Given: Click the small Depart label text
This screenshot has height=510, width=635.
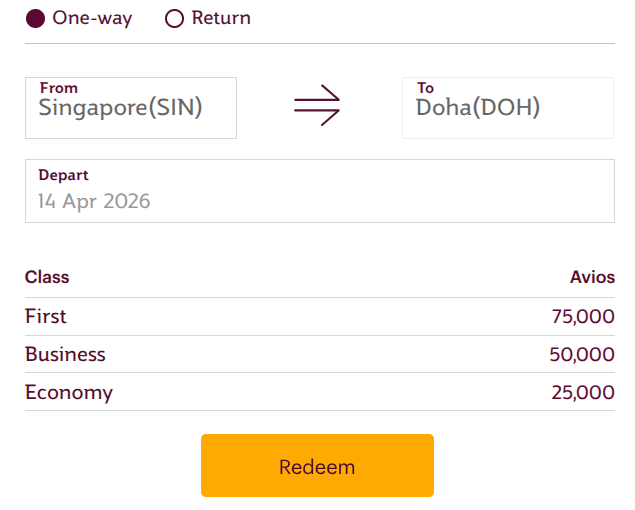Looking at the screenshot, I should point(63,175).
